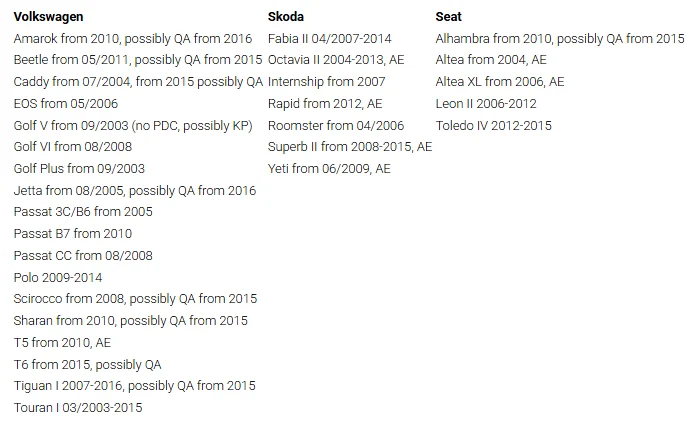Click the Beetle from 05/2011 line

point(138,60)
